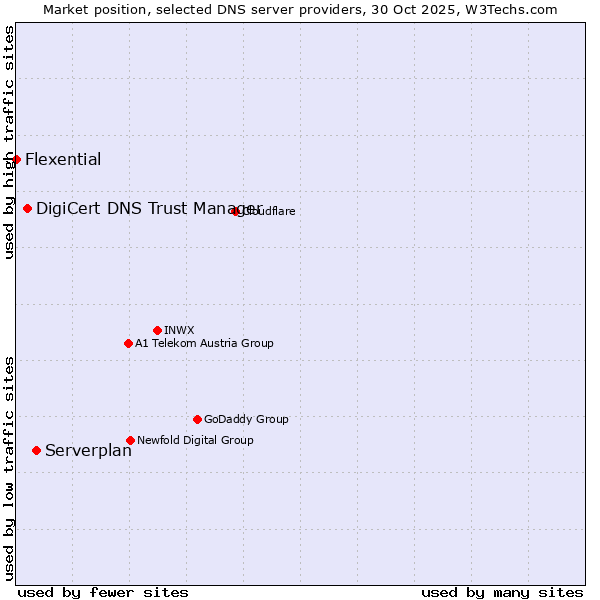Pick the Newfold Digital Group red marker
600x600 pixels.
point(130,440)
